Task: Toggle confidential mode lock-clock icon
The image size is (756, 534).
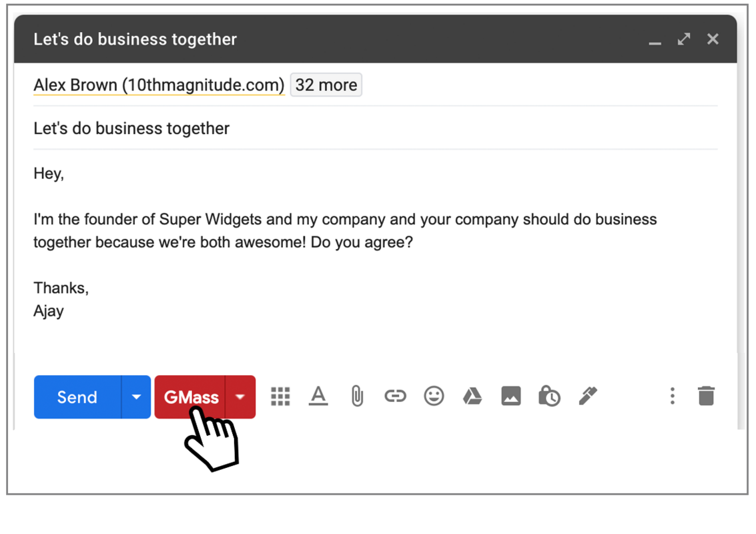Action: [549, 396]
